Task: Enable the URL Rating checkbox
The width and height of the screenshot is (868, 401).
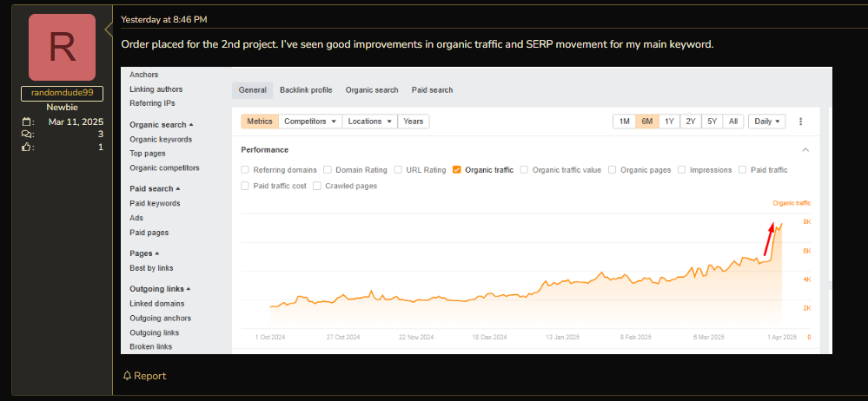Action: point(398,170)
